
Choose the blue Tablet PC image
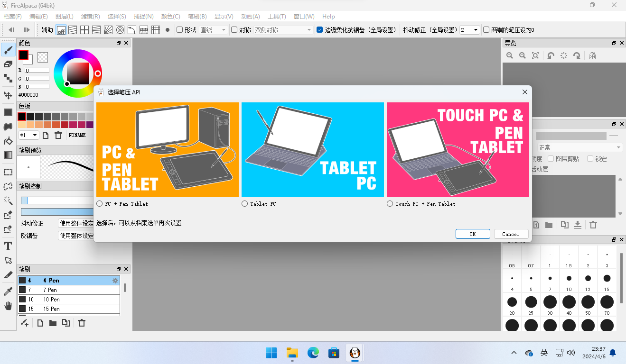coord(313,150)
